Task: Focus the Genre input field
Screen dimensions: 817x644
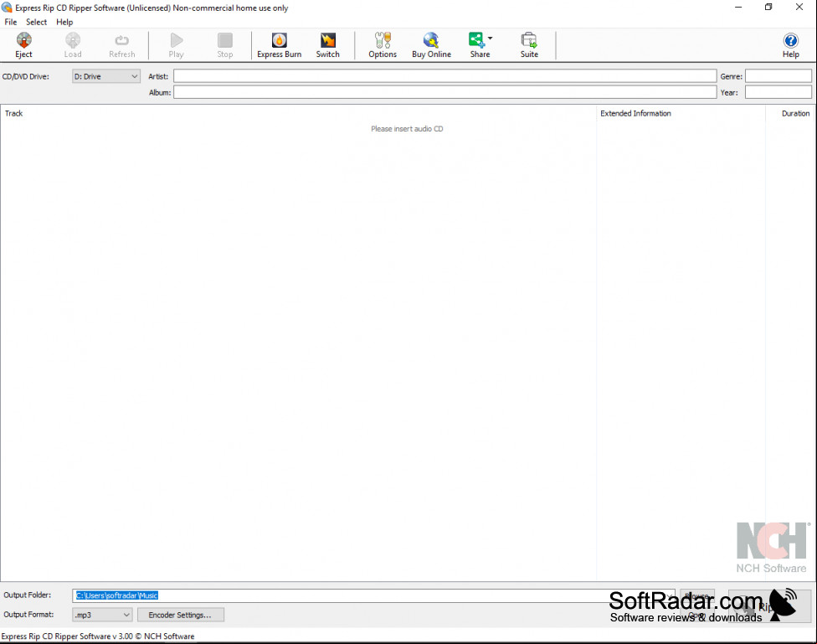Action: (778, 76)
